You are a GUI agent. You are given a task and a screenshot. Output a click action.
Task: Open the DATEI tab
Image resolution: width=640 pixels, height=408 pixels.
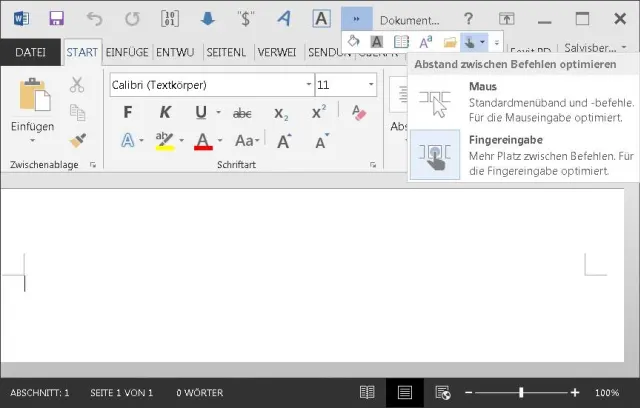[x=31, y=52]
